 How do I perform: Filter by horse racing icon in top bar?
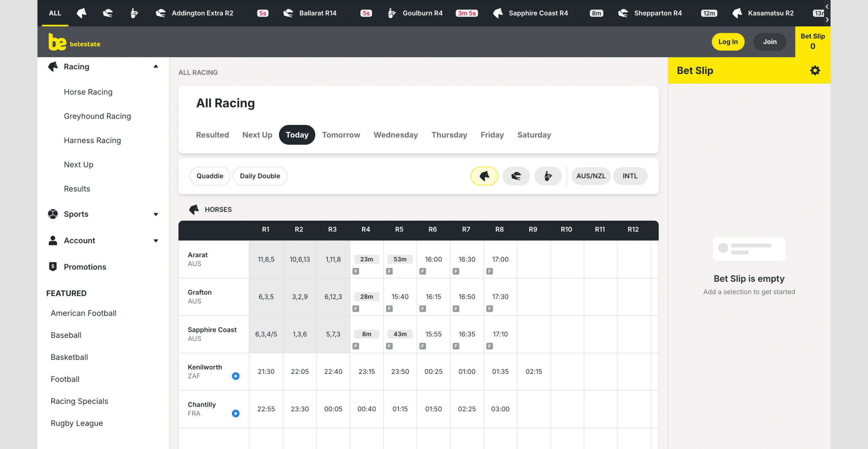coord(81,13)
